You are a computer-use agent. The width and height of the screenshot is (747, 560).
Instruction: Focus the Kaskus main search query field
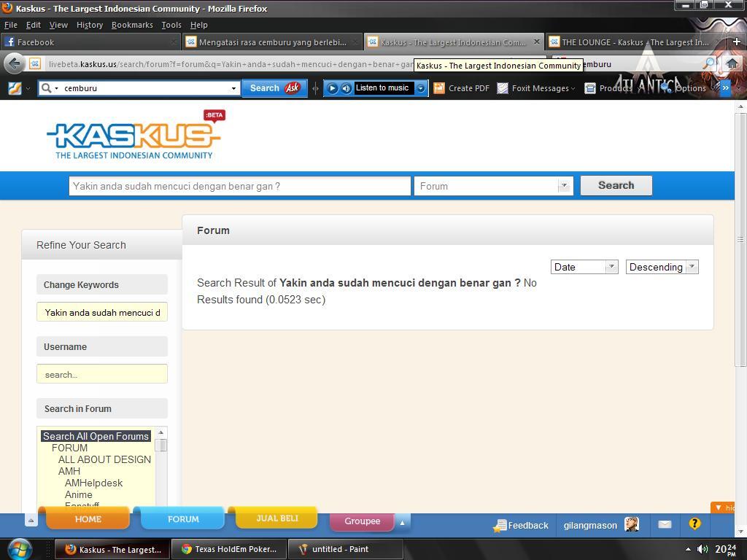click(x=239, y=186)
